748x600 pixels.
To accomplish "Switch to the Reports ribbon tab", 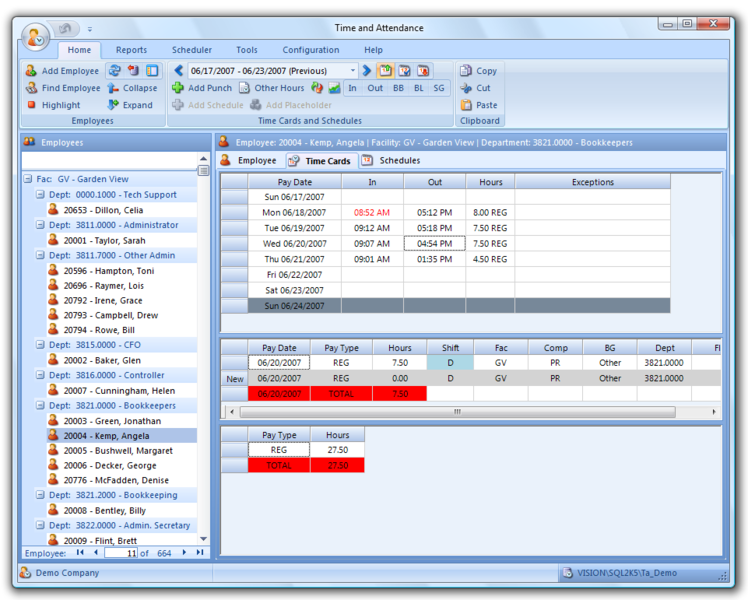I will [131, 50].
